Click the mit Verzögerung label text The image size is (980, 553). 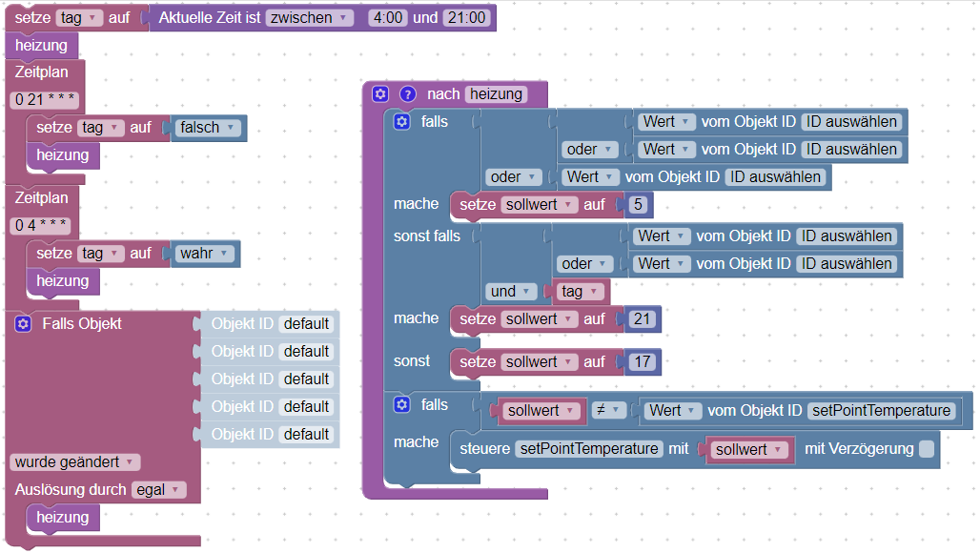[x=859, y=449]
